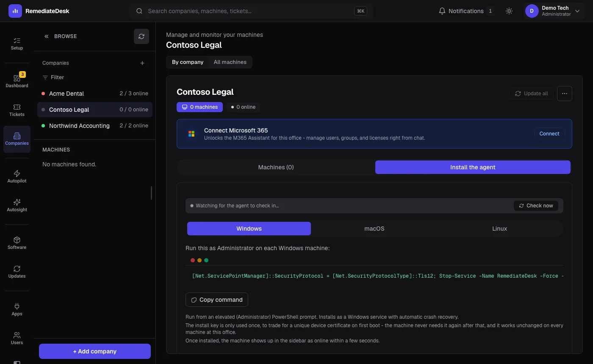Choose the macOS platform tab

tap(374, 229)
